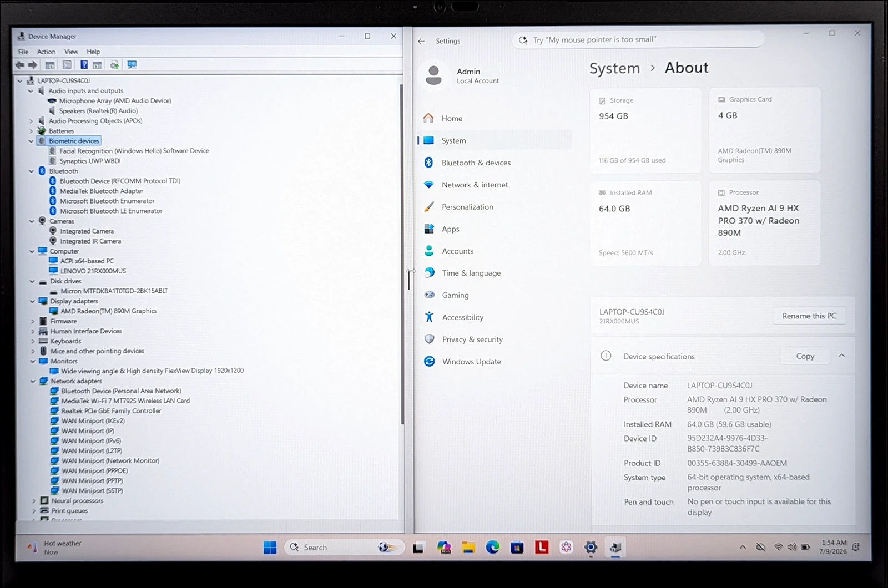Select MediaTek Wi-Fi 7 MT7925 Wireless LAN Card
Screen dimensions: 888x588
(x=125, y=401)
